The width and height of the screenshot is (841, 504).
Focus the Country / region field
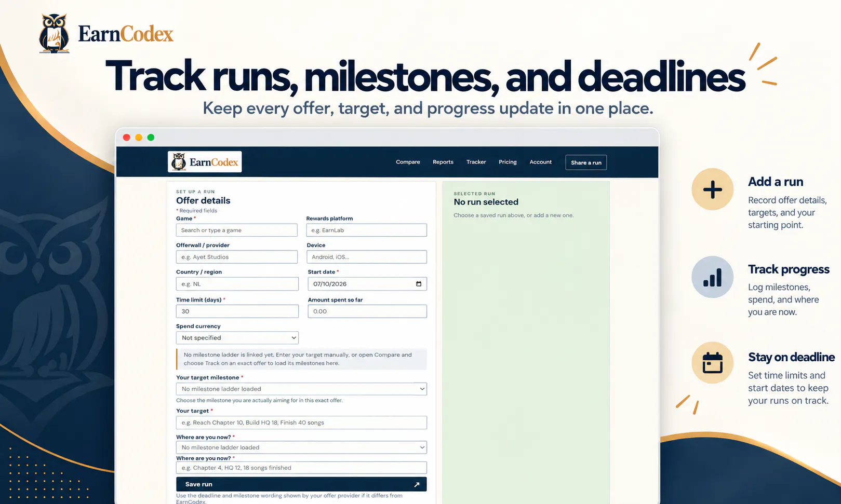pos(237,284)
